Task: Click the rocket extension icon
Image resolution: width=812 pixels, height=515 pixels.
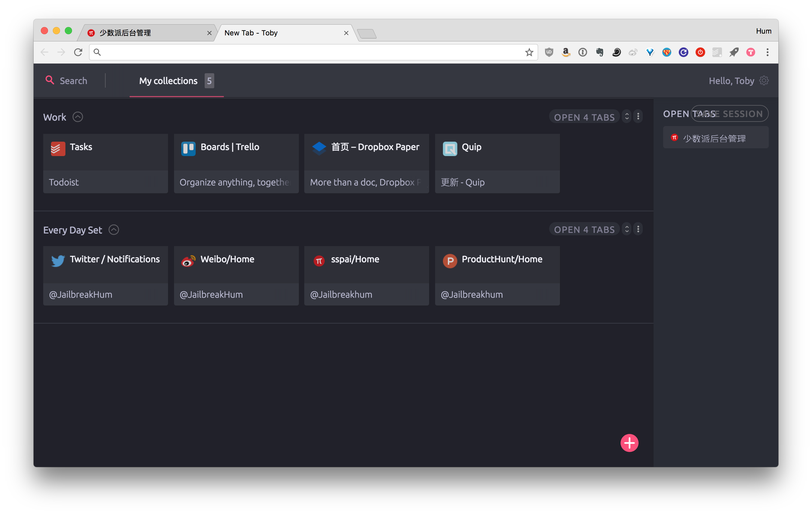Action: click(734, 52)
